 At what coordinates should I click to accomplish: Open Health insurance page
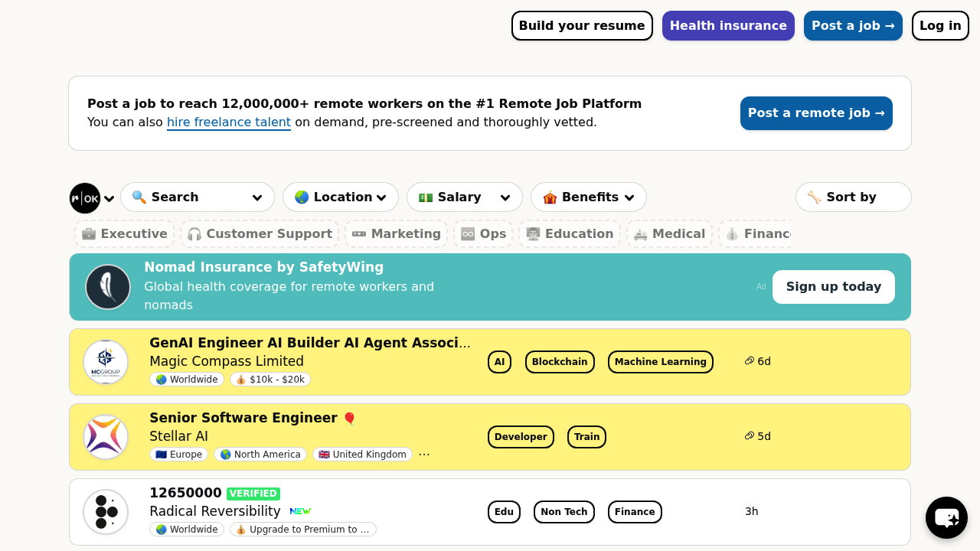[x=728, y=26]
